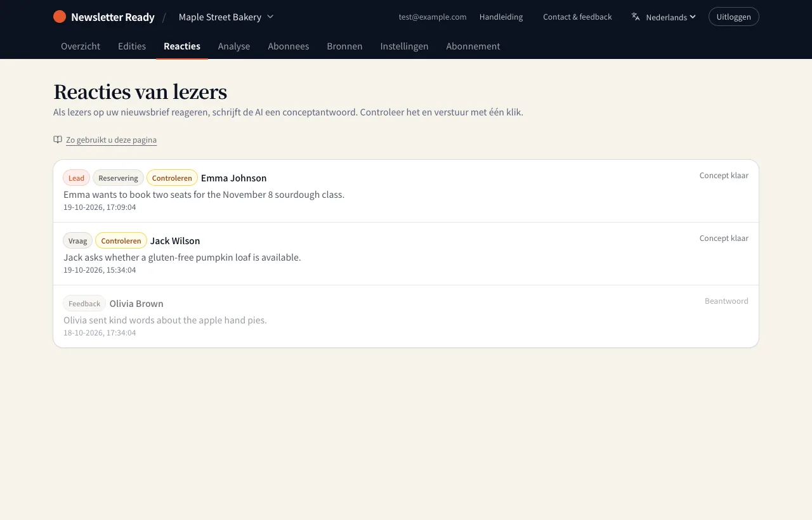Open Contact & feedback link
812x520 pixels.
(577, 17)
